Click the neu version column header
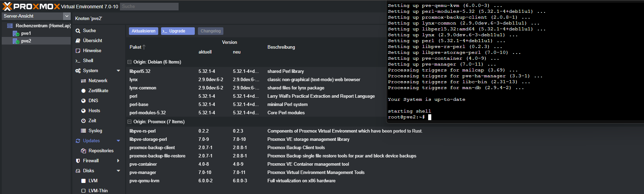Viewport: 644px width, 194px height. pos(237,52)
